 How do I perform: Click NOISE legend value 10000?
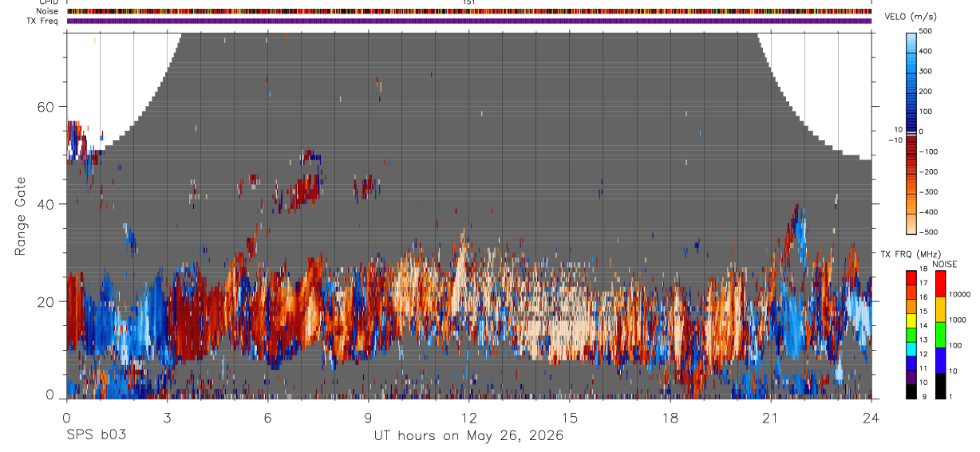coord(961,294)
